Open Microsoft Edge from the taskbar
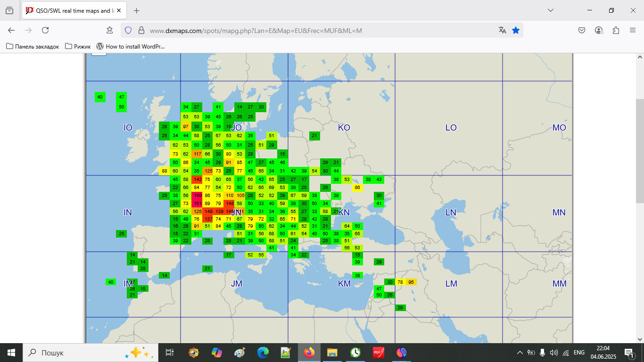 (263, 353)
